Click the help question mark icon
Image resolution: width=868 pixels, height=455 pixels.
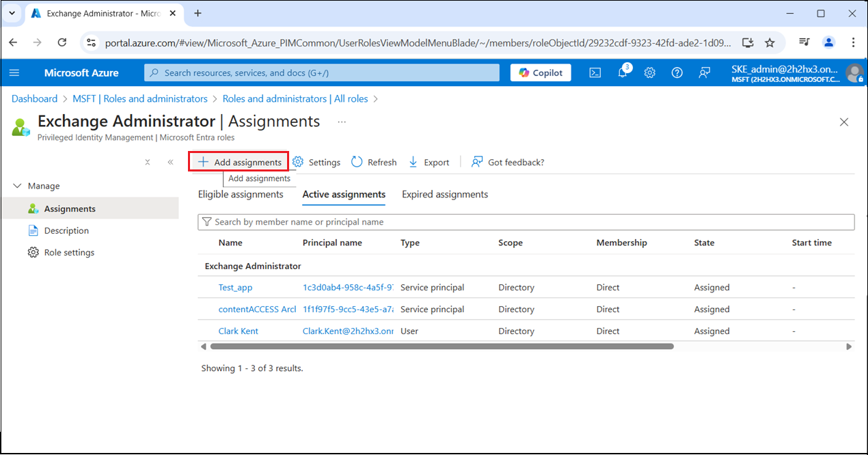[677, 72]
